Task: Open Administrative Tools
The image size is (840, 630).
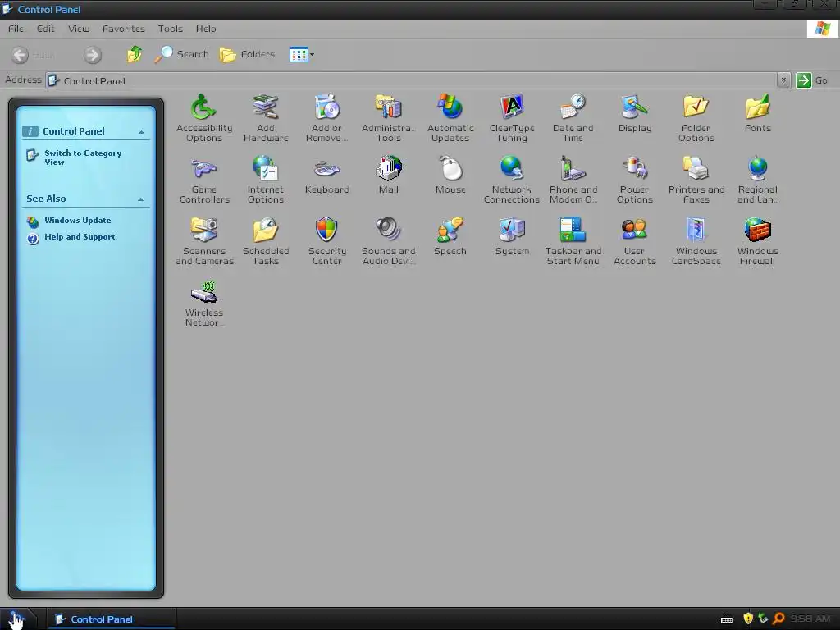Action: [x=388, y=118]
